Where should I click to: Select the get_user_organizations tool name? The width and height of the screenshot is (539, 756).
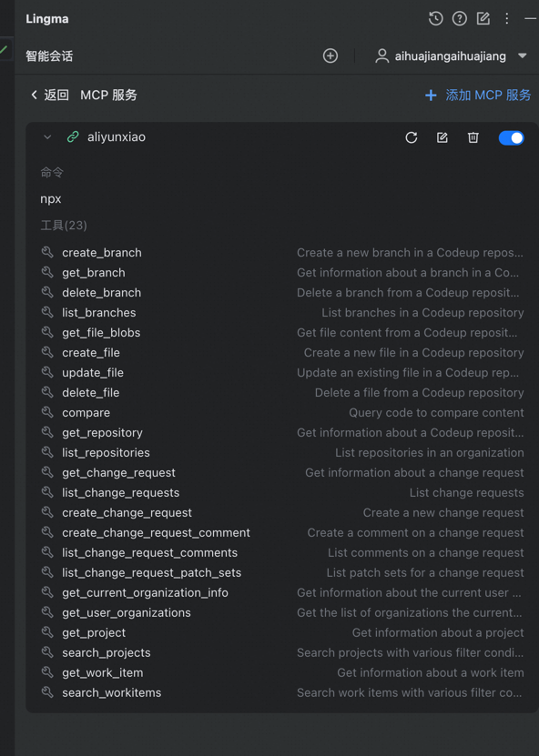(127, 613)
